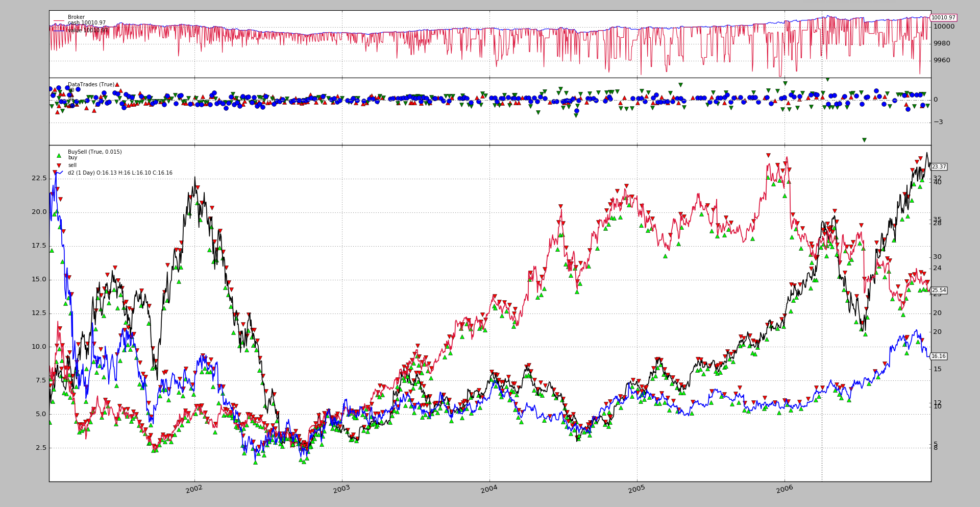Select the BuySell (True, 0.015) legend title

[94, 152]
